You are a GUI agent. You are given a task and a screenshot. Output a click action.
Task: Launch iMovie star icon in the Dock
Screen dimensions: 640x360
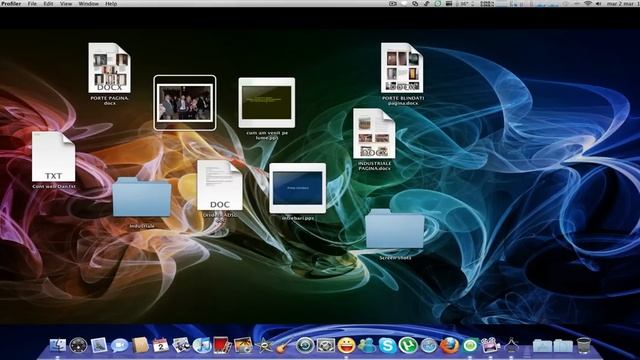264,346
